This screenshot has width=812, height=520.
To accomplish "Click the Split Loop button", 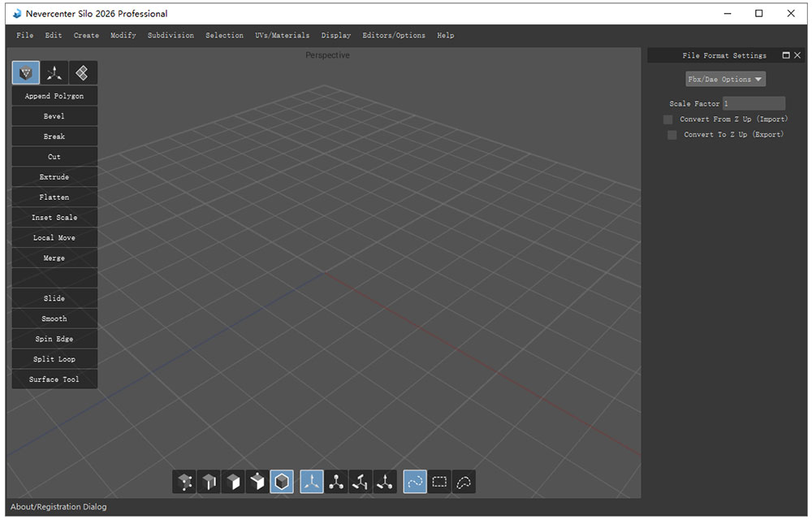I will click(54, 359).
